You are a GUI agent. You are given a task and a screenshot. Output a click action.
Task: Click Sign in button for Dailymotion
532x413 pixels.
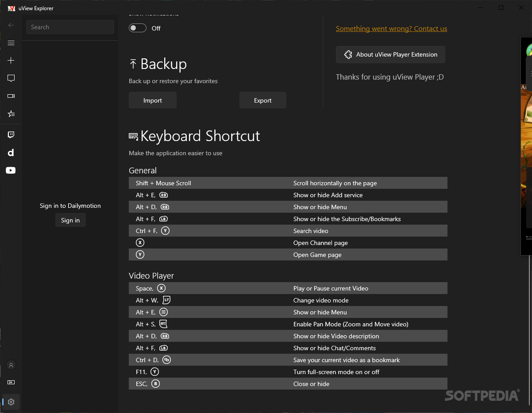point(70,220)
